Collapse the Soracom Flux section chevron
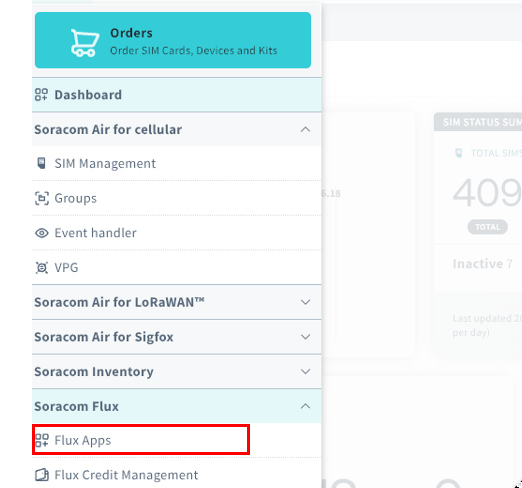522x488 pixels. pyautogui.click(x=305, y=406)
